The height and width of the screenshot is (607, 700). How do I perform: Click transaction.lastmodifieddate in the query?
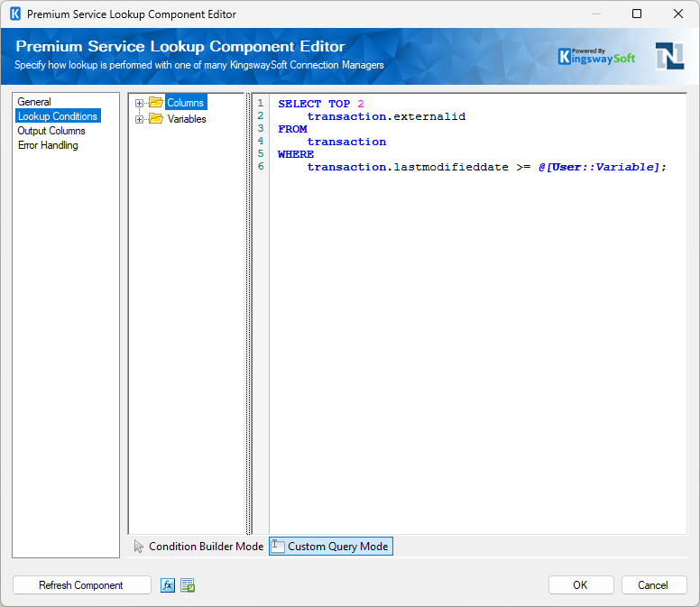click(x=408, y=167)
